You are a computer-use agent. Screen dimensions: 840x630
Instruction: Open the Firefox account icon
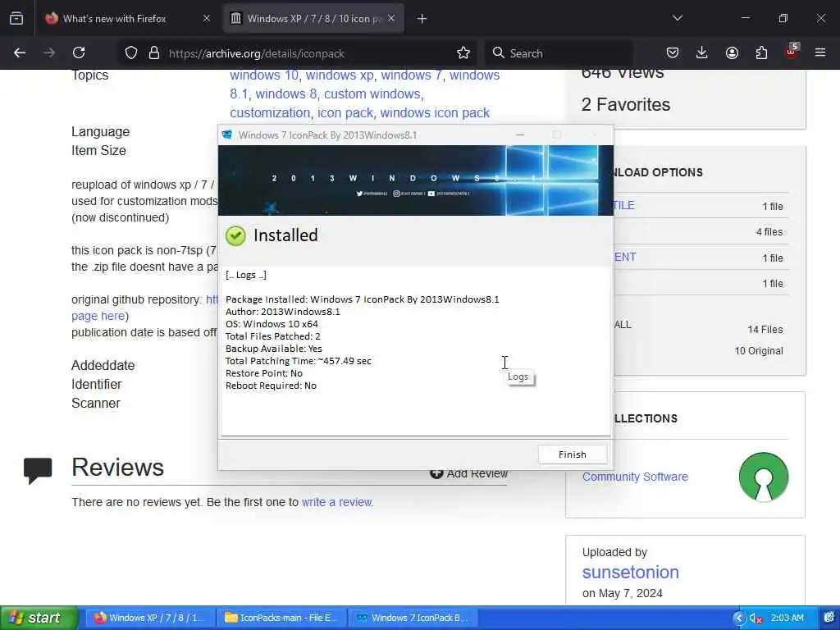tap(732, 52)
